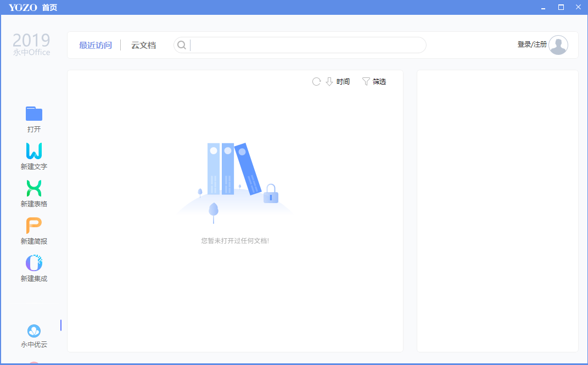Refresh the recent documents list
The height and width of the screenshot is (365, 588).
316,81
